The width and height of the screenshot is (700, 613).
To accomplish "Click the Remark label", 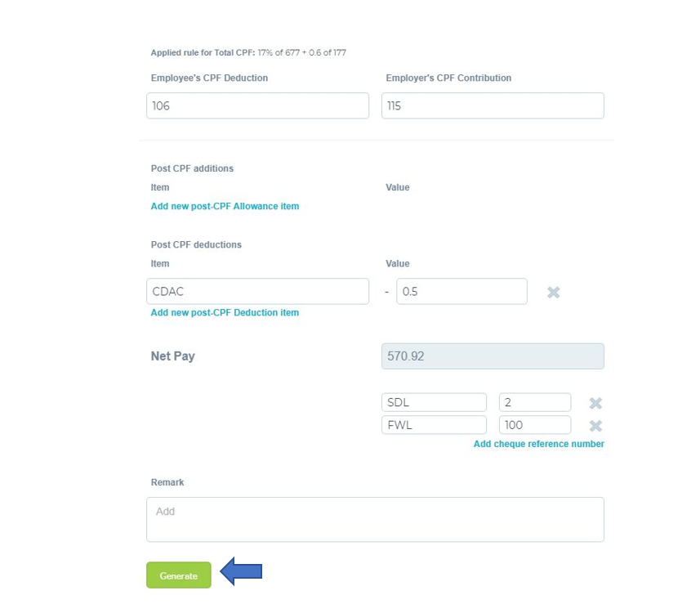I will tap(167, 482).
